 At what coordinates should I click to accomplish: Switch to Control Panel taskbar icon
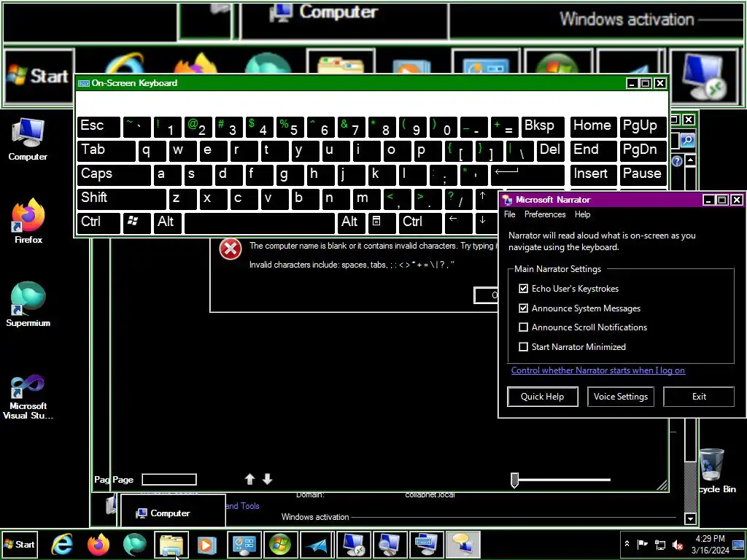point(244,544)
